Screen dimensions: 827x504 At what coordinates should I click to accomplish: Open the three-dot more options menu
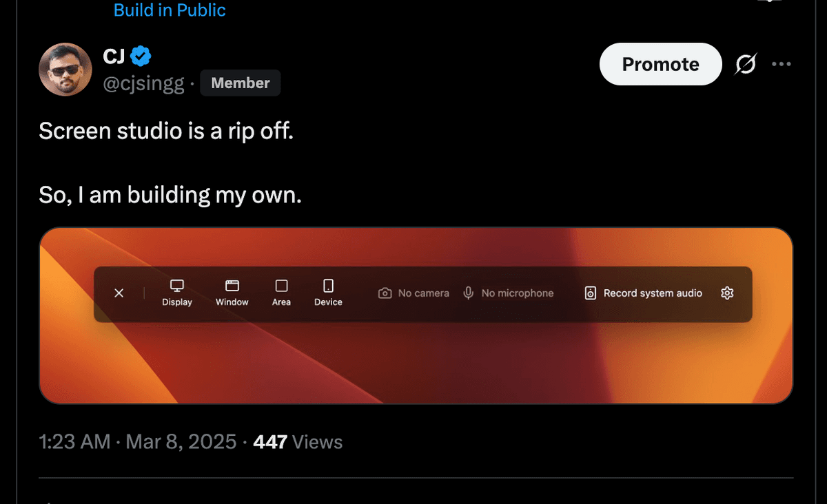coord(782,64)
